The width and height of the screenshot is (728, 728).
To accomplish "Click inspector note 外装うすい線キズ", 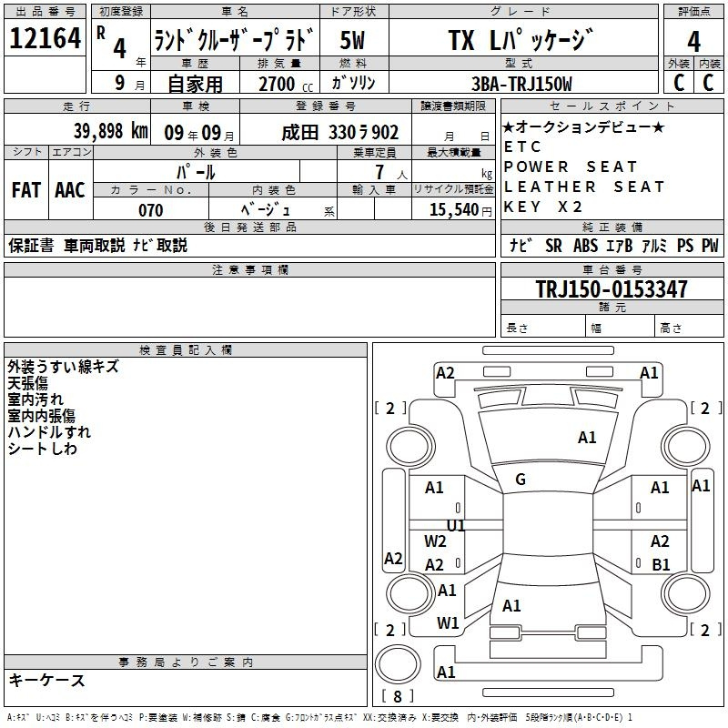I will point(64,367).
